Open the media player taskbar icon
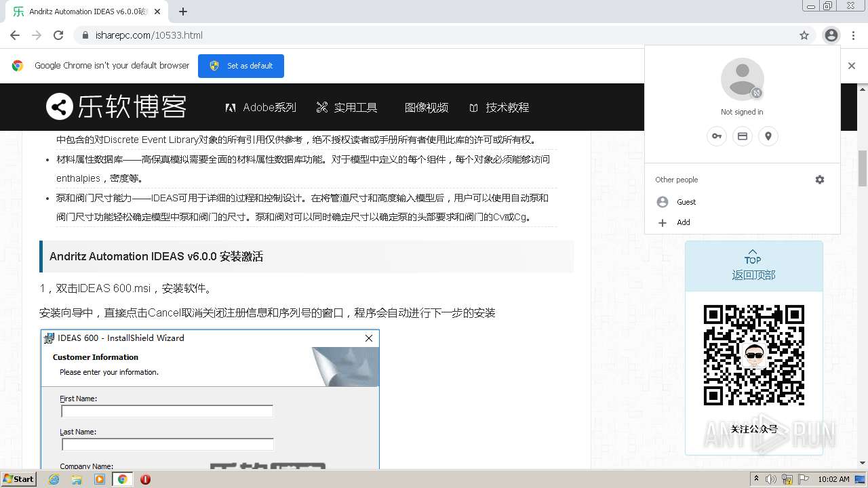This screenshot has height=488, width=868. [100, 479]
